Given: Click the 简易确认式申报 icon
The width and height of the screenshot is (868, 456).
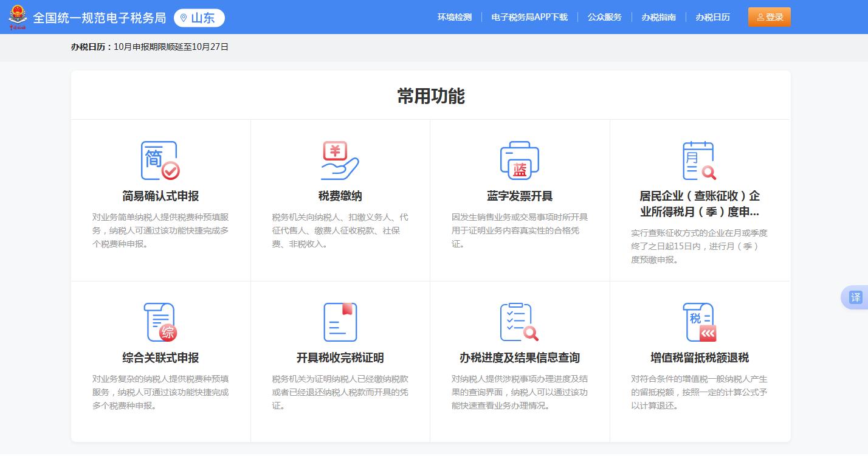Looking at the screenshot, I should pyautogui.click(x=160, y=161).
